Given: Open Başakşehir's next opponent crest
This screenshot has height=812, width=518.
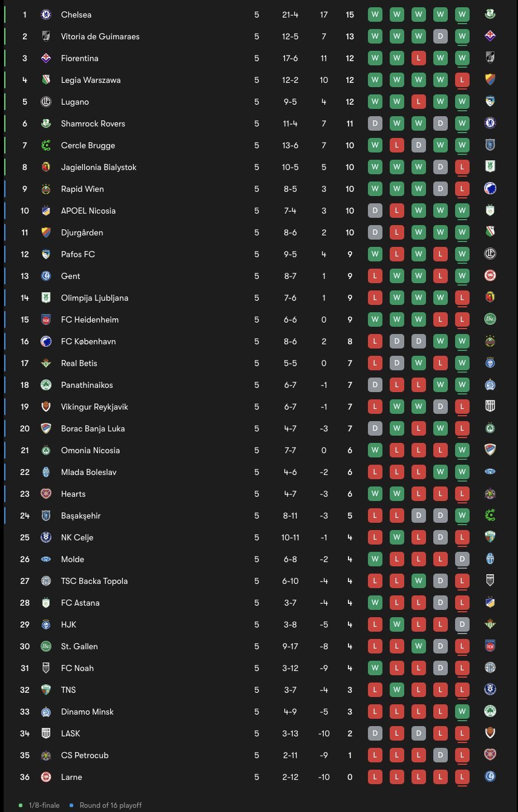Looking at the screenshot, I should click(490, 516).
